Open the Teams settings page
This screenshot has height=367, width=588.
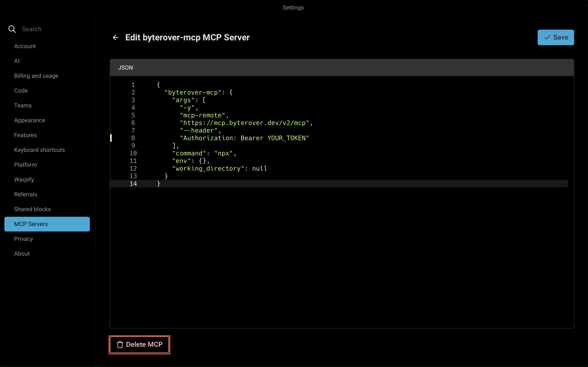coord(23,105)
